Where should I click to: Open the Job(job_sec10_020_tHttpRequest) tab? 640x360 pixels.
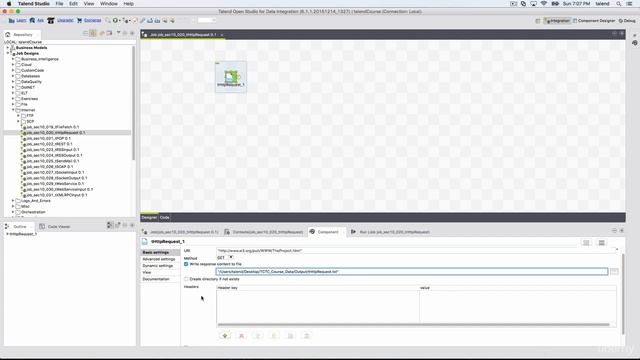pos(181,232)
